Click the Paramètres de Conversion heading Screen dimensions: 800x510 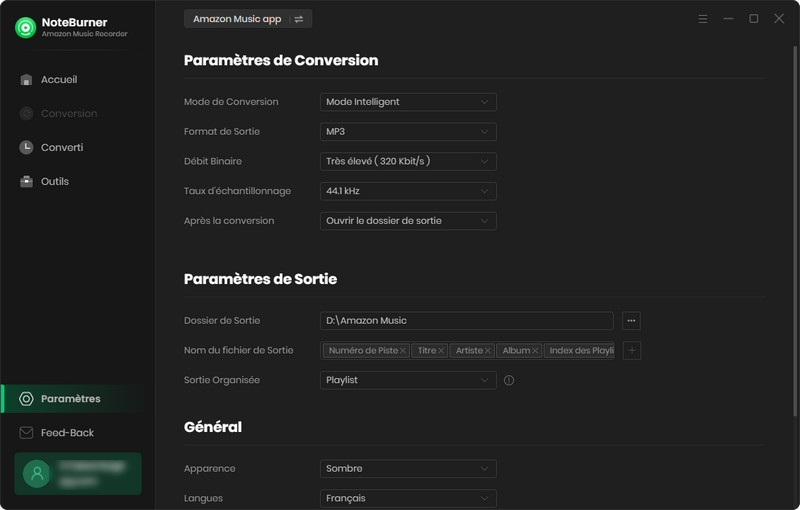pos(281,60)
